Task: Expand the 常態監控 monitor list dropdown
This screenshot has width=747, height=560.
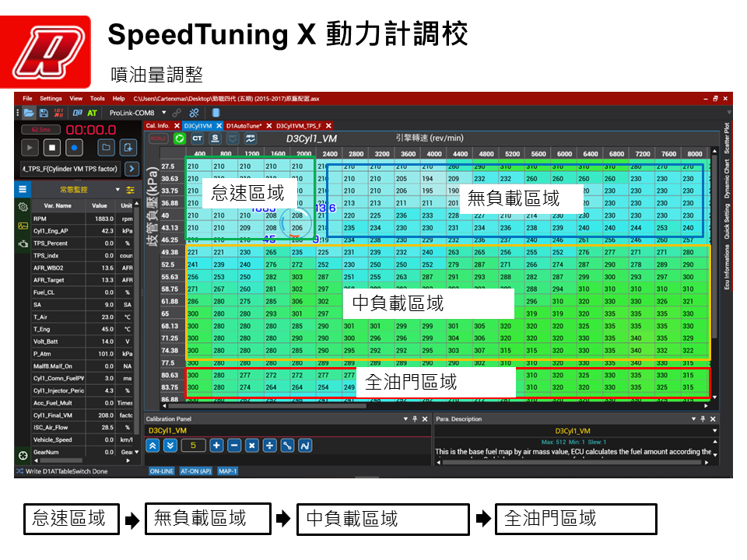Action: 117,190
